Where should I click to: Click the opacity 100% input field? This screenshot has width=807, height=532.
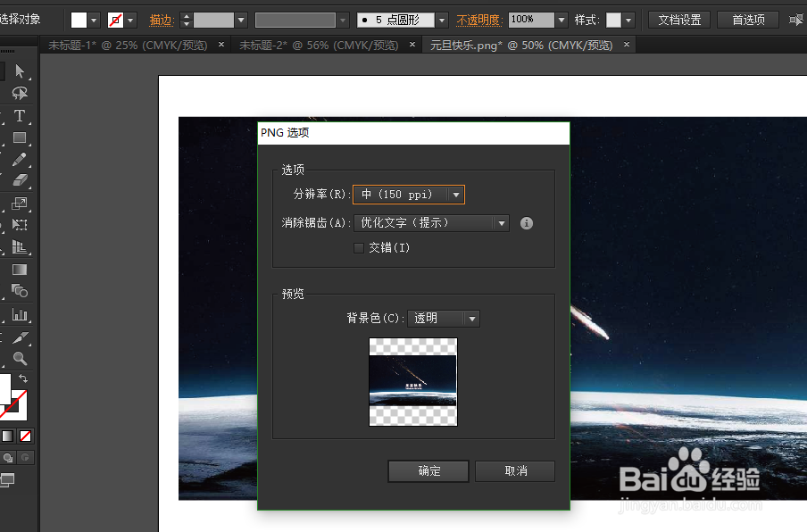[x=531, y=20]
